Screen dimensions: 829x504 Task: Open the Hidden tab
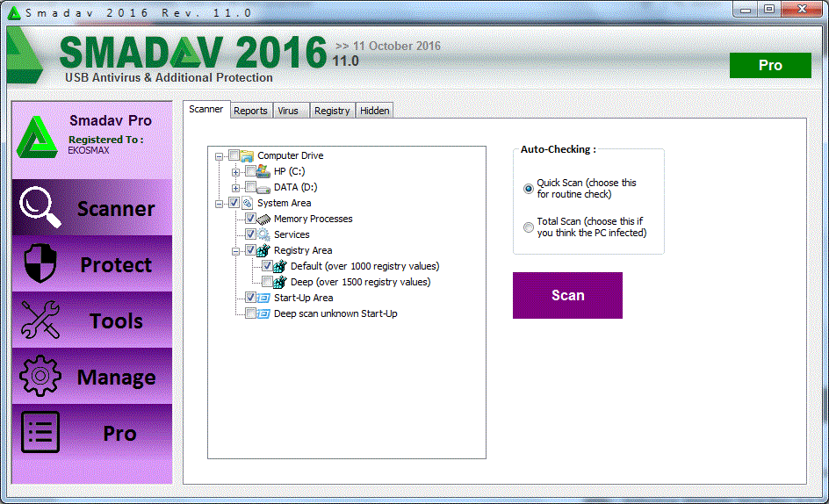(375, 111)
